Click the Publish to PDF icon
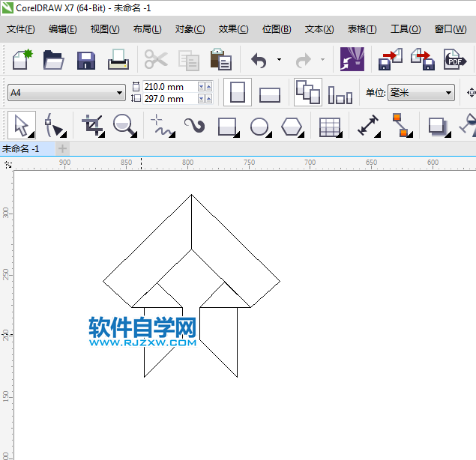The width and height of the screenshot is (476, 460). pos(453,60)
